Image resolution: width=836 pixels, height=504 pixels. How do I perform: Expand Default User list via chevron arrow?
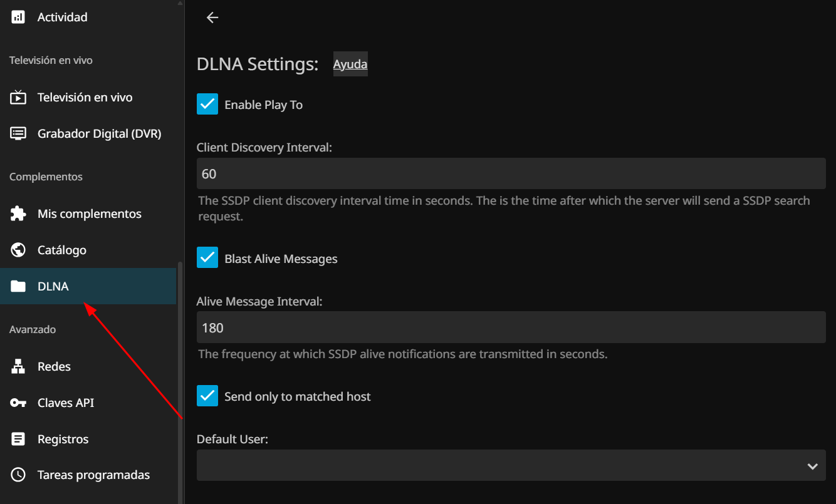pos(812,466)
